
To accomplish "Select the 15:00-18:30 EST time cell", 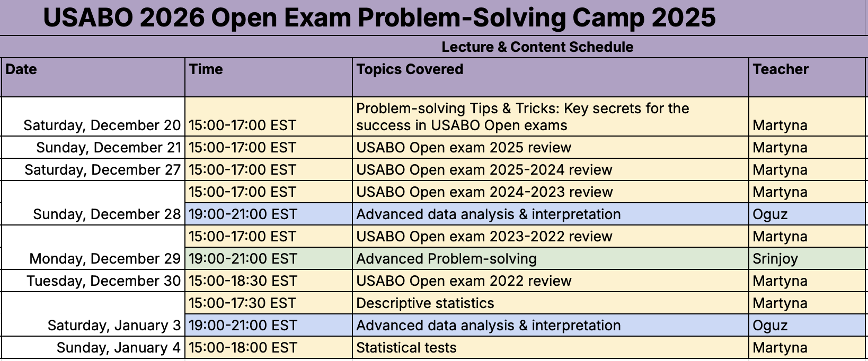I will pyautogui.click(x=268, y=281).
